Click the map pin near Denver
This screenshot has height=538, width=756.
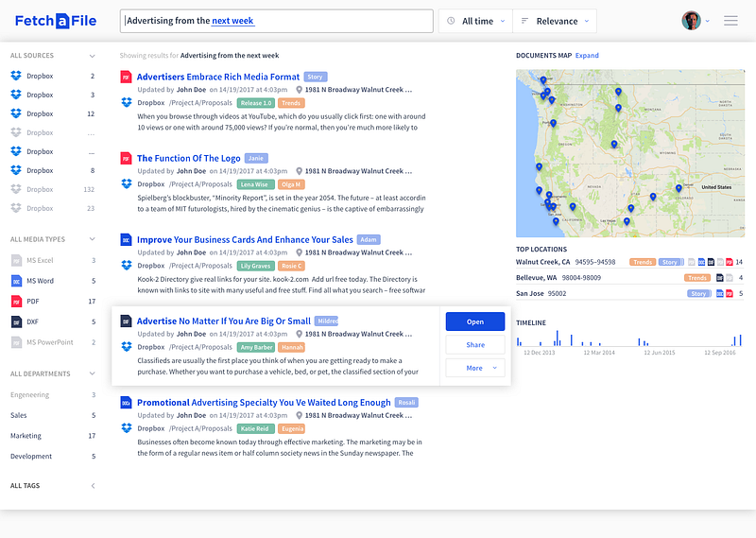679,188
